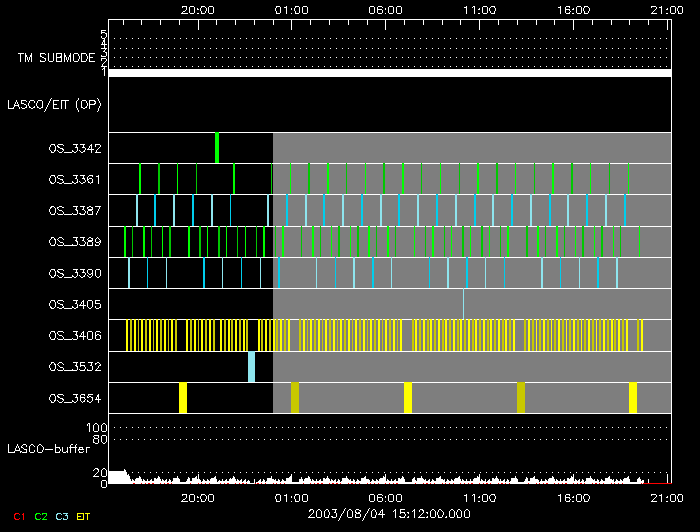
Task: Click the OS_3389 row label
Action: coord(74,242)
